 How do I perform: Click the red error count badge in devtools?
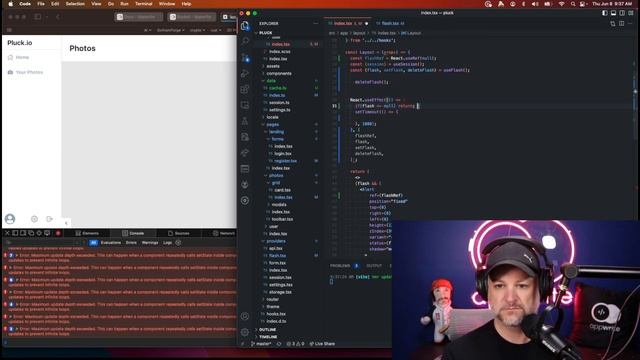[x=58, y=233]
